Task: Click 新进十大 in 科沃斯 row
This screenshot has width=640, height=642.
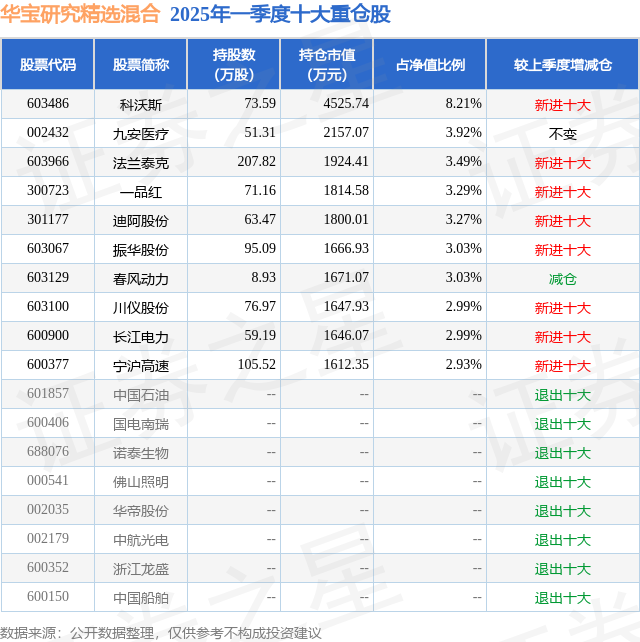Action: click(x=563, y=105)
